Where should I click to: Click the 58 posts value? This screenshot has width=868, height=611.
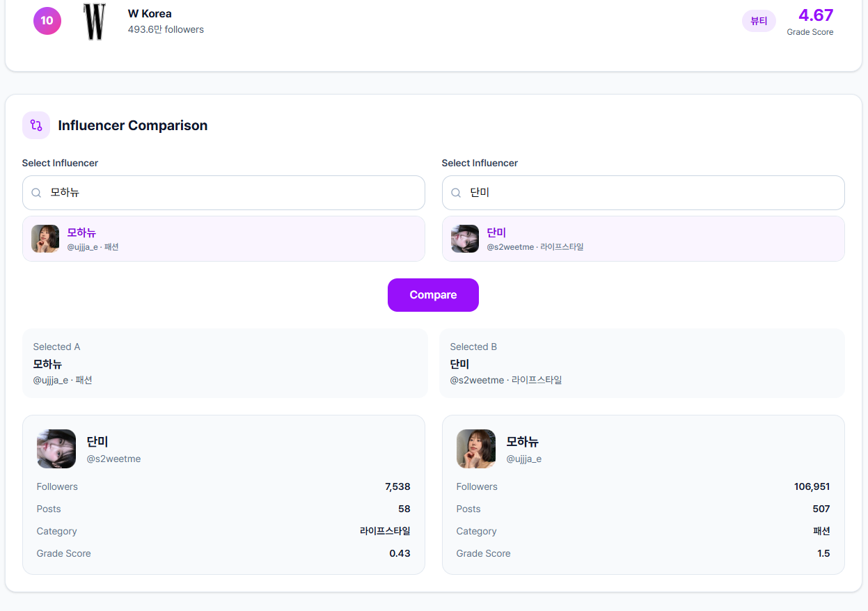tap(404, 509)
